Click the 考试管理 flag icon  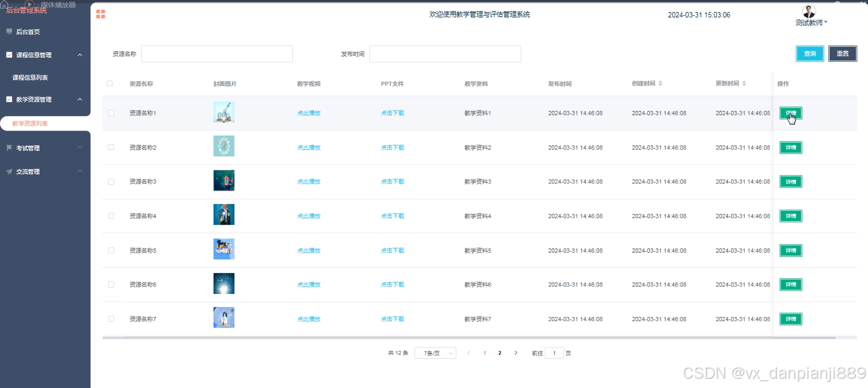tap(9, 148)
